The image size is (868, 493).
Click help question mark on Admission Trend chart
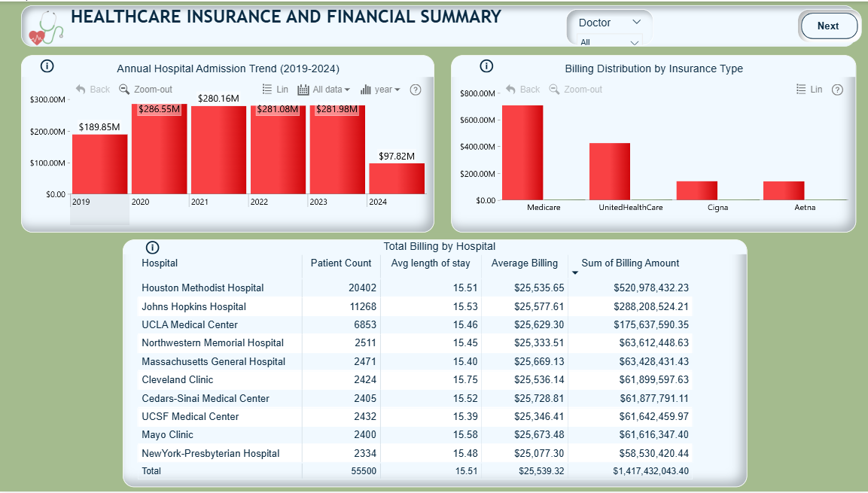pyautogui.click(x=415, y=90)
